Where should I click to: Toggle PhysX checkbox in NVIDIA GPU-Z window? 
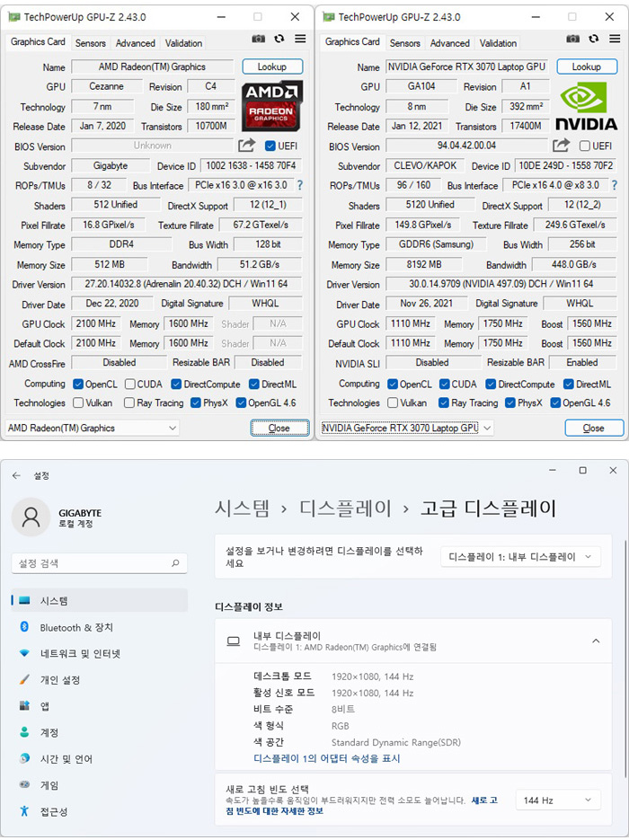(x=510, y=402)
